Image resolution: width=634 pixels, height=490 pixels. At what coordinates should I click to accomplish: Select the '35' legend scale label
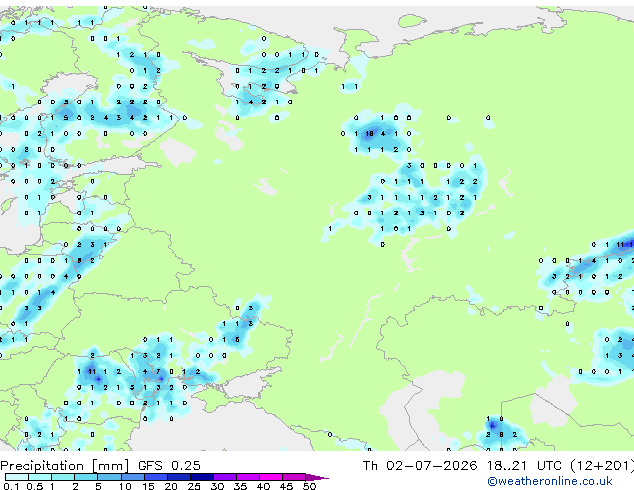[x=240, y=486]
